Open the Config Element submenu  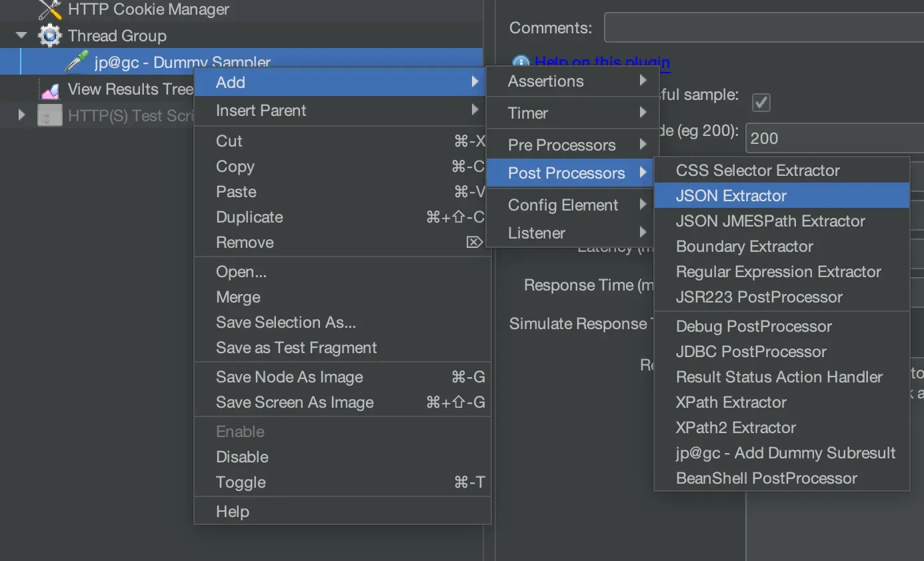coord(562,205)
